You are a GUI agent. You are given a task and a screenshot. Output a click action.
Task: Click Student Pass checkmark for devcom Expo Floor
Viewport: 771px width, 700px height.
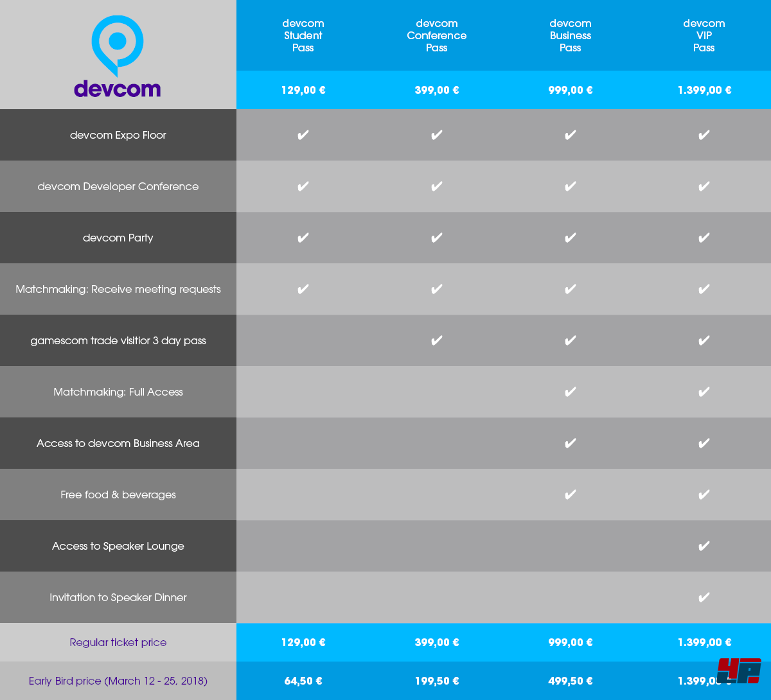pyautogui.click(x=303, y=135)
